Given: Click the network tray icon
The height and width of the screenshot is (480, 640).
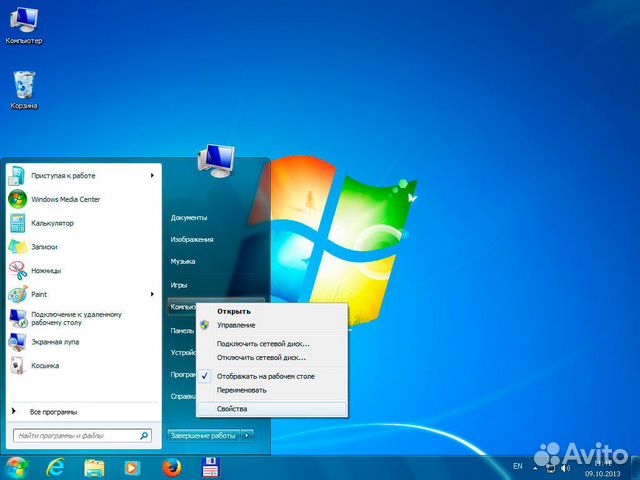Looking at the screenshot, I should point(550,468).
